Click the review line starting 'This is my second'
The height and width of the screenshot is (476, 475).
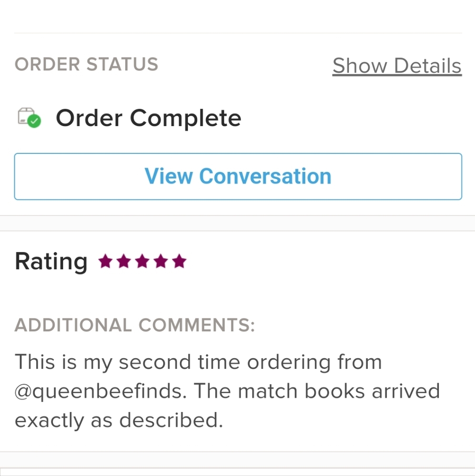(x=198, y=362)
